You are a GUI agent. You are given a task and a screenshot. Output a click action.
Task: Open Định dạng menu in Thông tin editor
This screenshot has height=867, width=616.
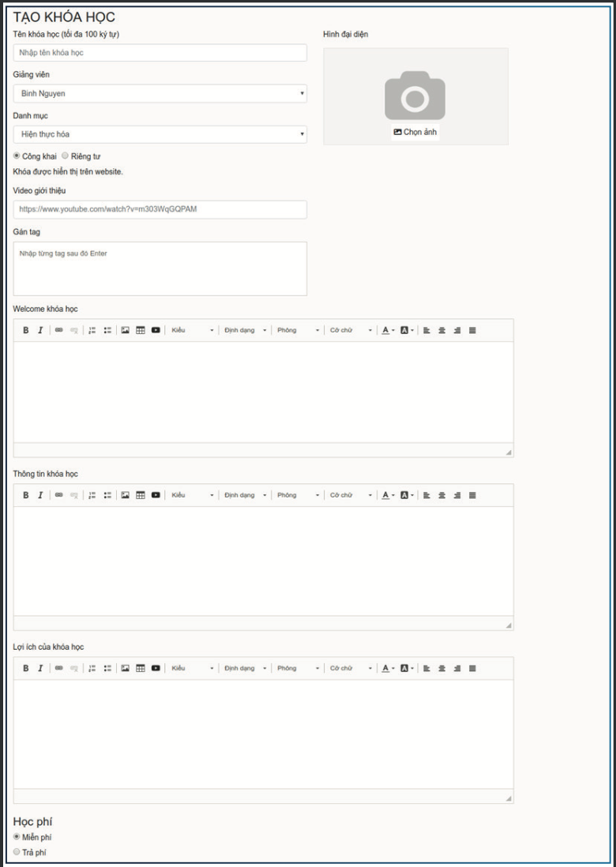[x=245, y=495]
